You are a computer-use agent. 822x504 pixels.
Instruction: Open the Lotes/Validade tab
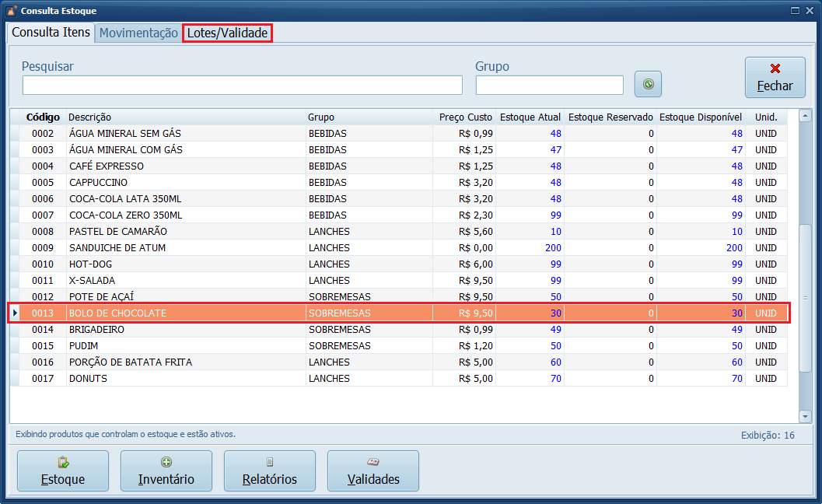pos(227,33)
